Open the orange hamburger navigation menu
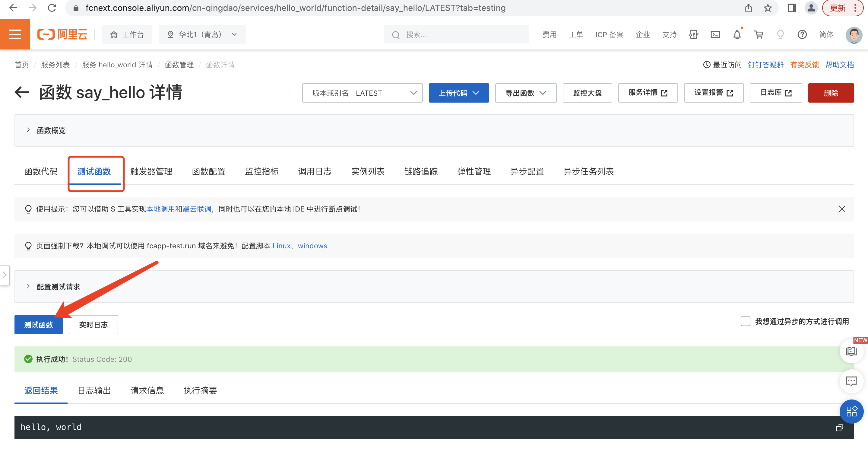Screen dimensions: 868x452 click(15, 34)
